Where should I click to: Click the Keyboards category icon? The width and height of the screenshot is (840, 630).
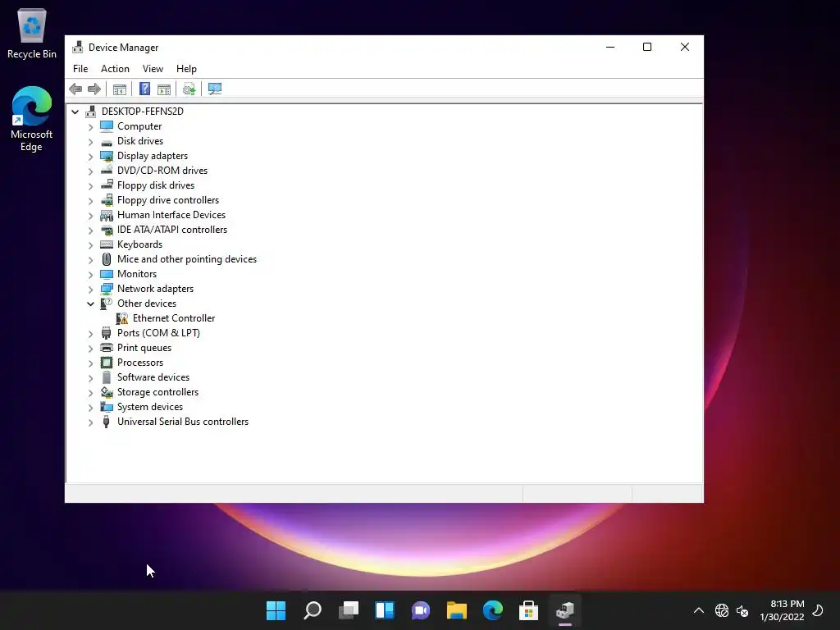(107, 244)
